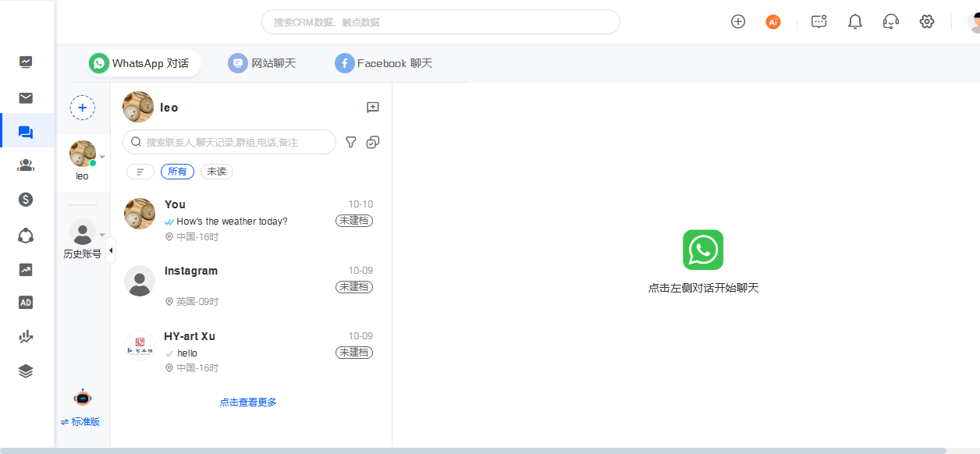Open the stacked layers sidebar icon
Viewport: 980px width, 454px height.
click(x=26, y=371)
